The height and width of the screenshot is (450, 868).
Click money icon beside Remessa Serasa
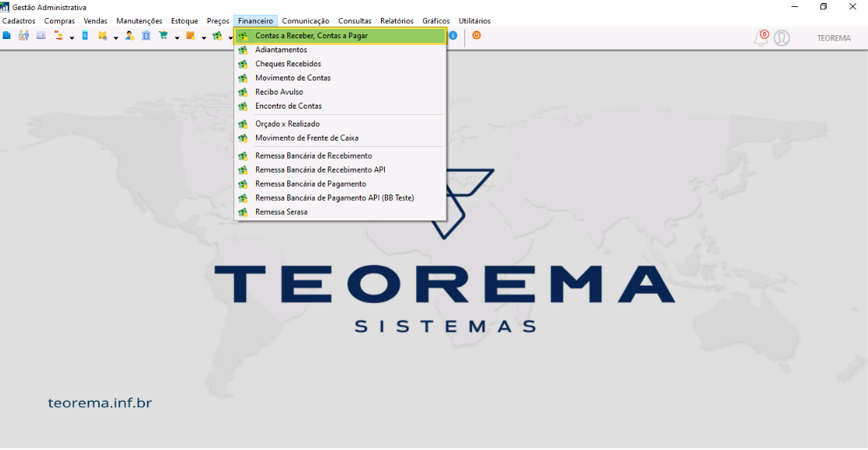pyautogui.click(x=243, y=212)
